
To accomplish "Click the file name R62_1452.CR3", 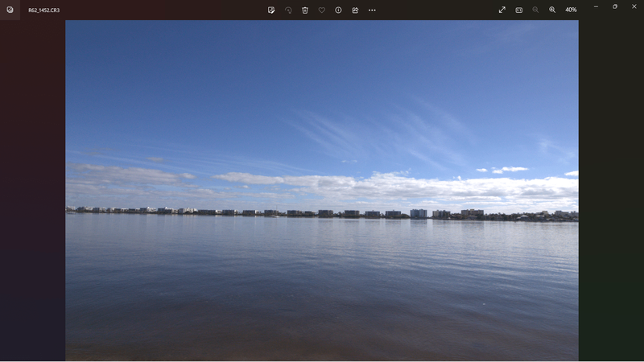I will tap(43, 10).
